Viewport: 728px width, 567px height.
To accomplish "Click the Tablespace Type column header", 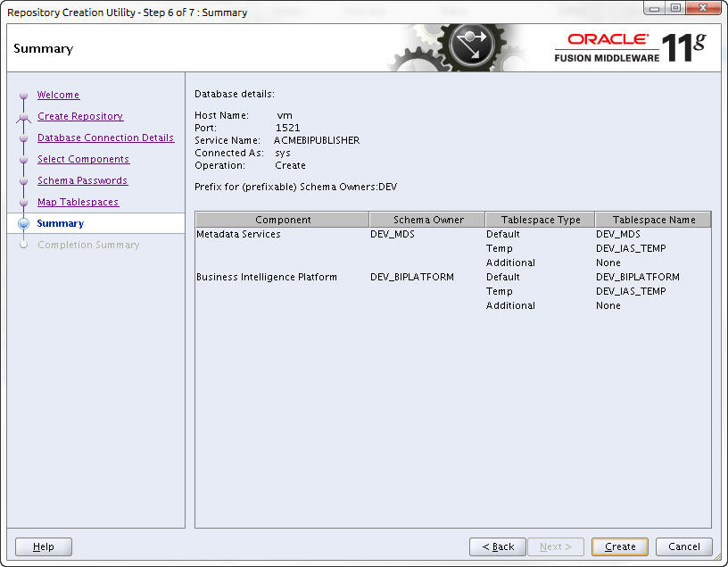I will coord(540,220).
